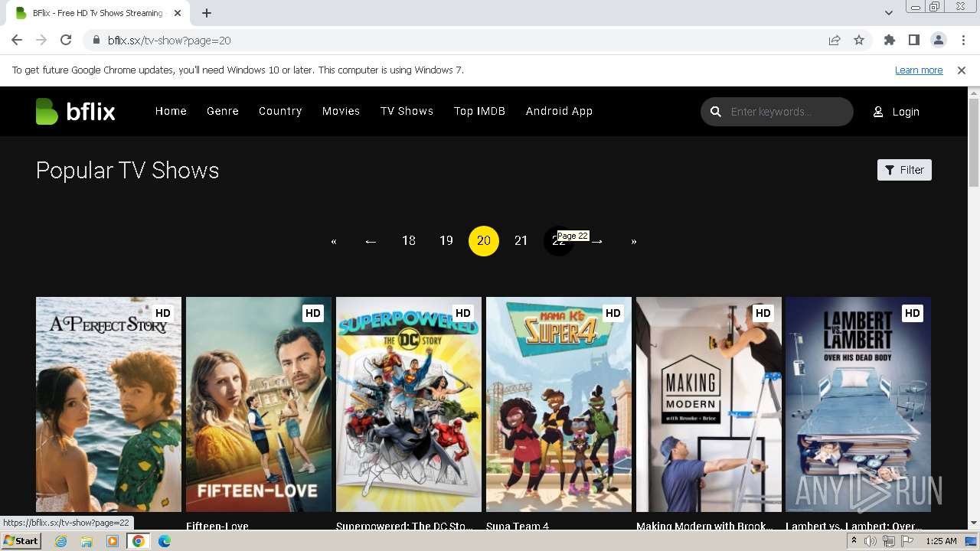Image resolution: width=980 pixels, height=551 pixels.
Task: Click the network icon in system tray
Action: tap(889, 541)
